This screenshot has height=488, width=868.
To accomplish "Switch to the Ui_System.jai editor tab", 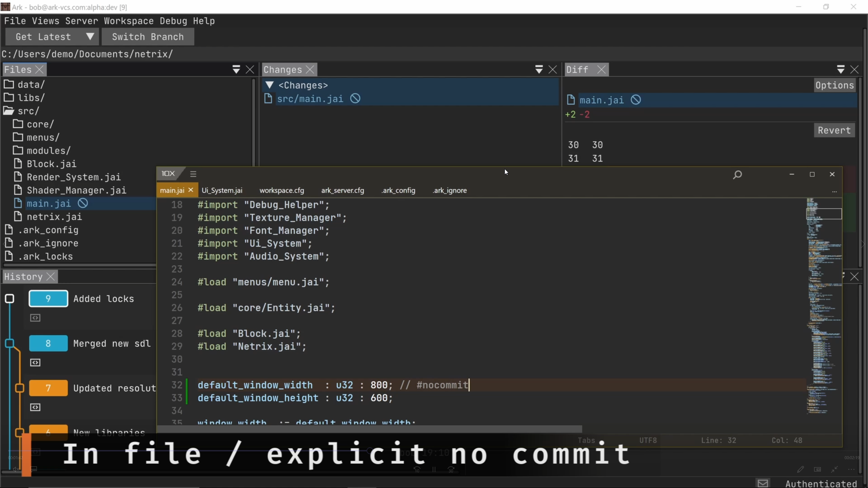I will [222, 190].
